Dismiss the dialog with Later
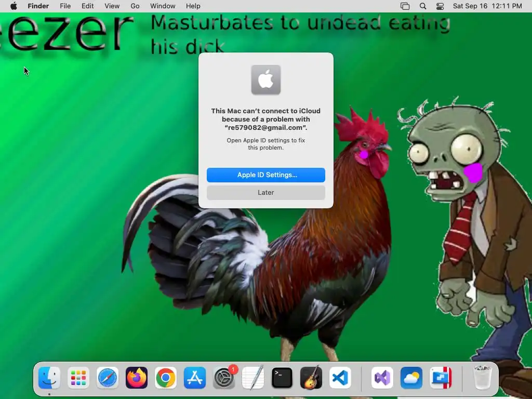532x399 pixels. [x=266, y=193]
